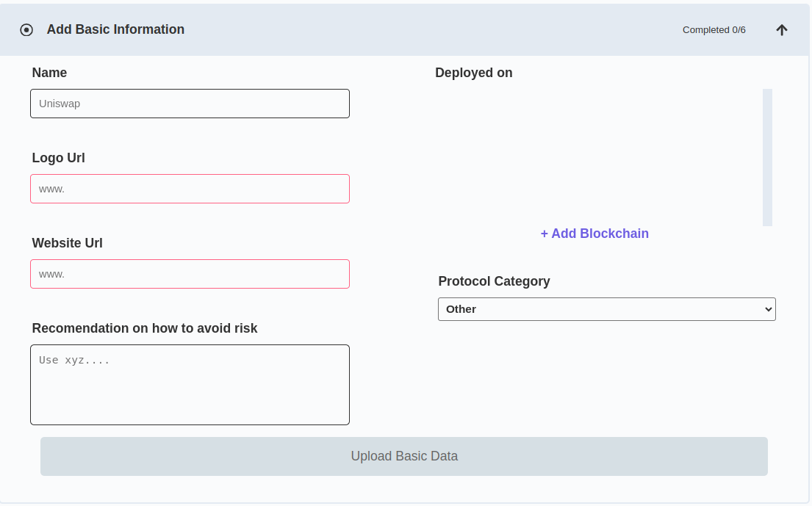Viewport: 812px width, 506px height.
Task: Click the + Add Blockchain link
Action: [x=594, y=234]
